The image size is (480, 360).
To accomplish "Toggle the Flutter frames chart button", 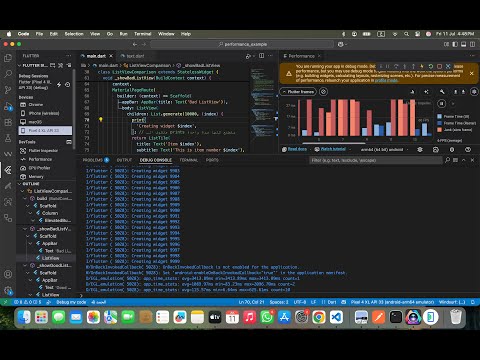I will [x=298, y=92].
